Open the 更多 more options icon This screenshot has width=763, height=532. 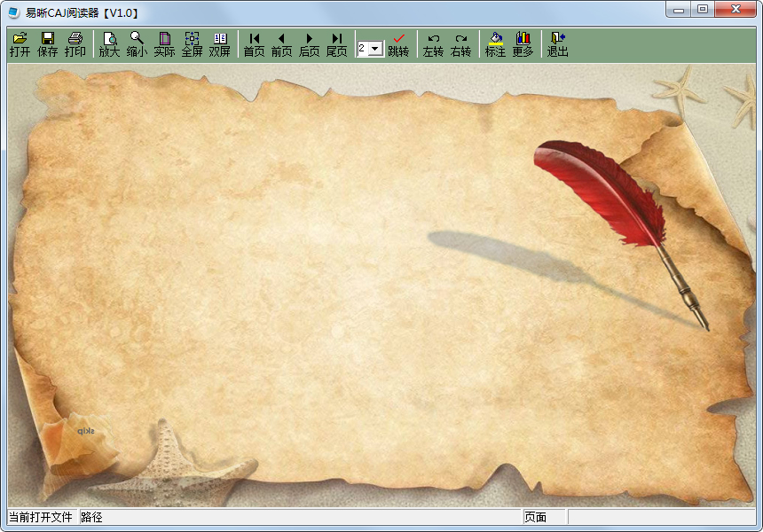523,44
